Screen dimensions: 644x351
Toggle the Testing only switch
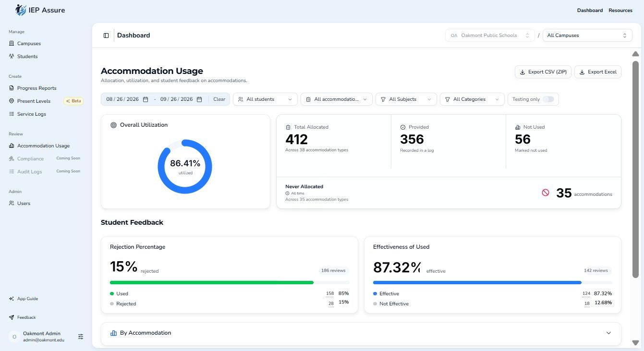(x=548, y=99)
